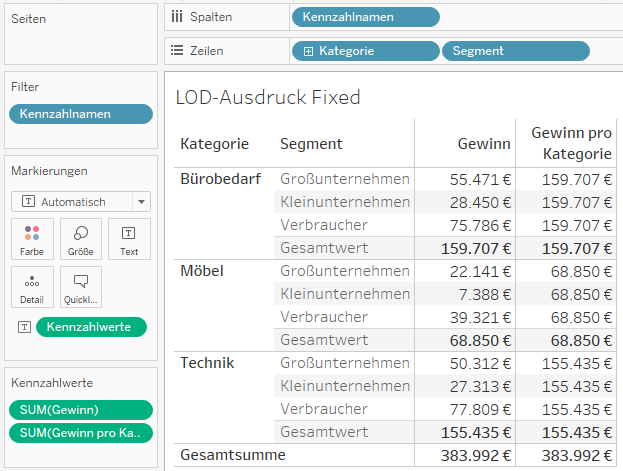
Task: Click the Seiten shelf label
Action: (29, 19)
